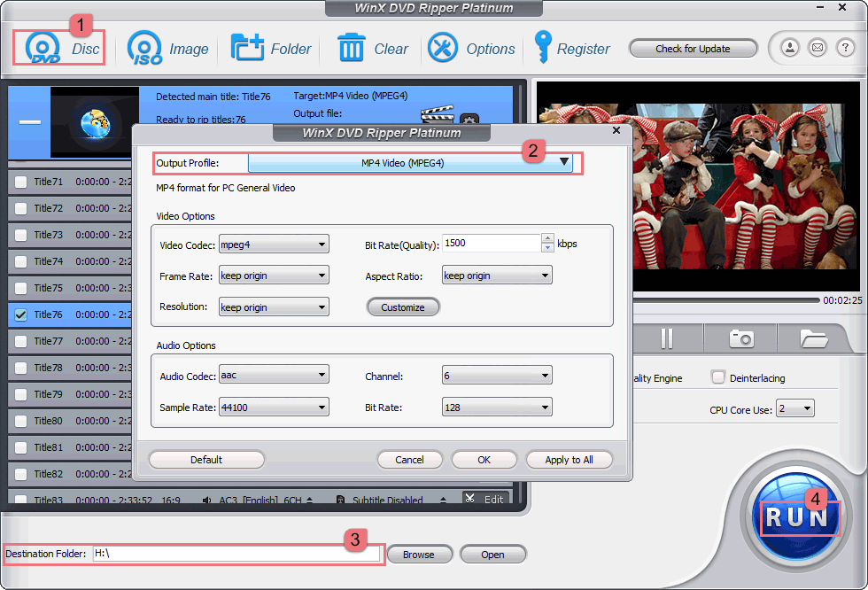Click the open folder icon under preview
This screenshot has height=590, width=868.
[812, 338]
